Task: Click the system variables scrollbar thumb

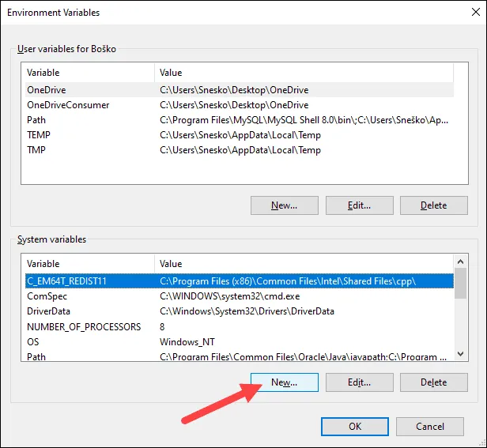Action: click(461, 284)
